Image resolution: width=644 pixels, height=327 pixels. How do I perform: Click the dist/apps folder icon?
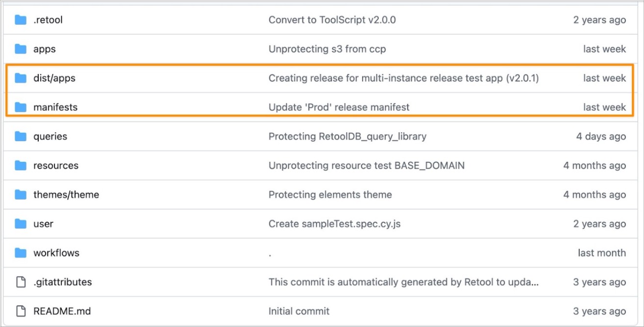coord(20,78)
